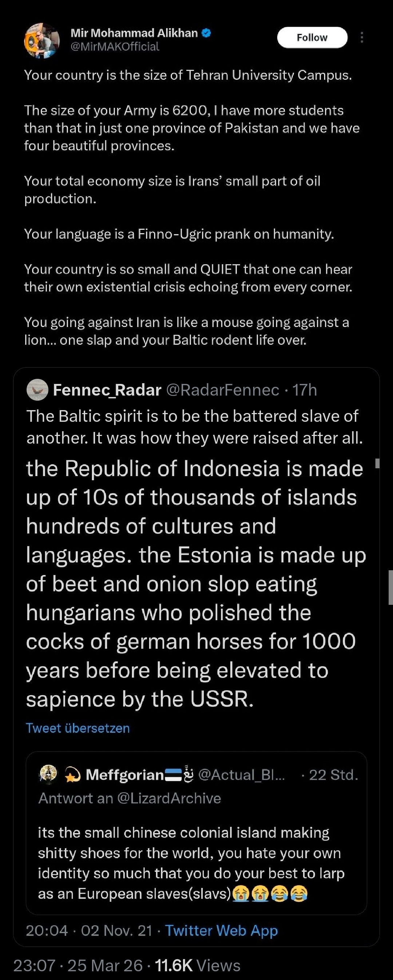
Task: Click the Estonian flag emoji beside Meffgorian
Action: pos(173,774)
